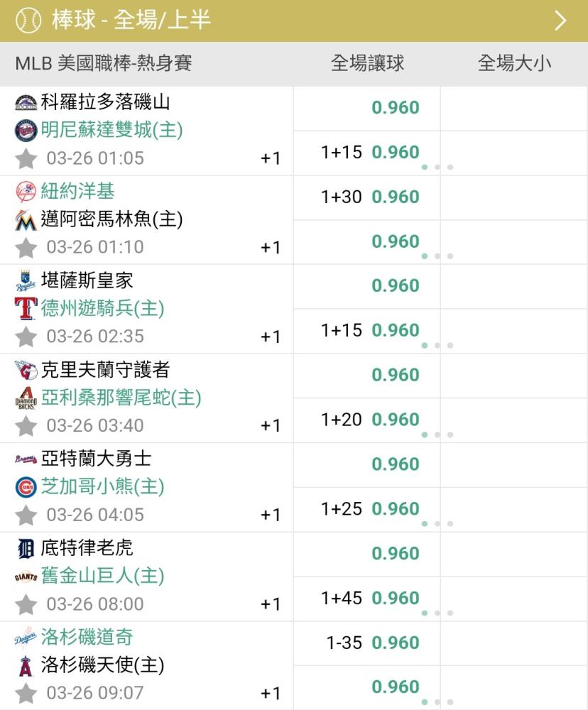Select the 全場大小 column header
The width and height of the screenshot is (588, 710).
tap(514, 63)
